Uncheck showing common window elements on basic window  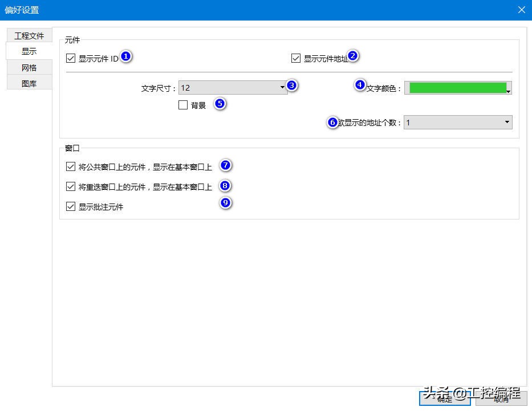pos(71,166)
